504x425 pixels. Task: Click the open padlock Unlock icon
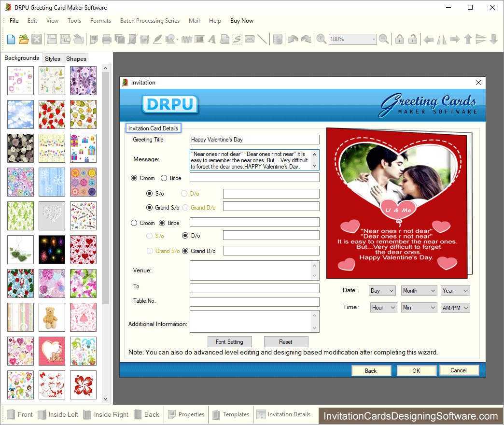click(413, 39)
